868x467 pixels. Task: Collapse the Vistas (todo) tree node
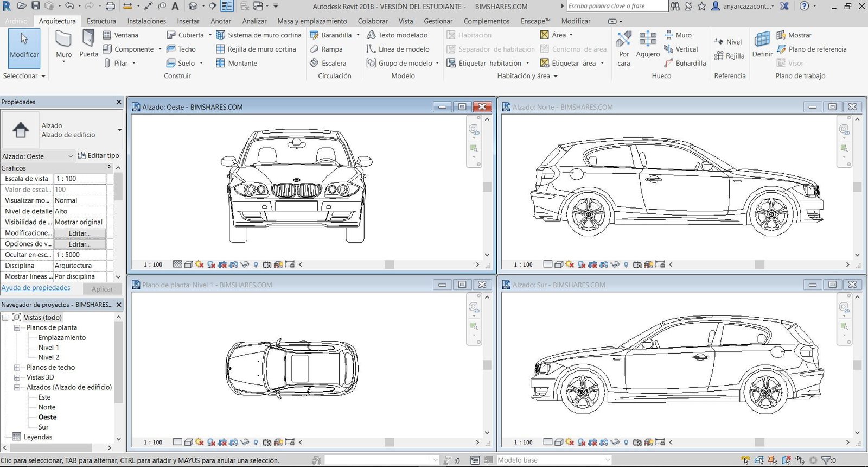coord(5,318)
